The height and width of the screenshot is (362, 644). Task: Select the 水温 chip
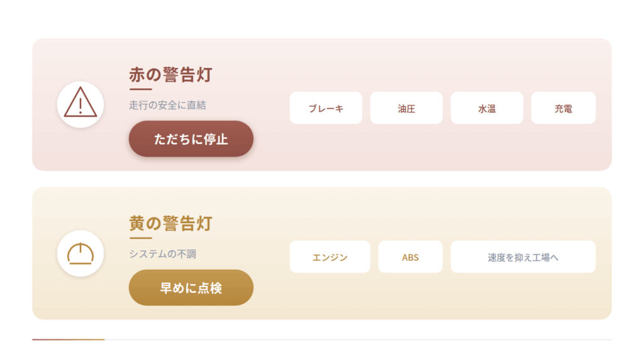(487, 108)
